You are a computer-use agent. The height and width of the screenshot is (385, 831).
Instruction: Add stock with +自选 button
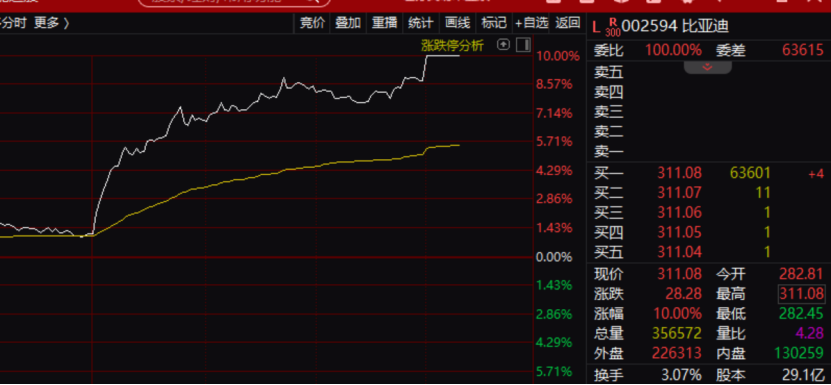click(531, 23)
